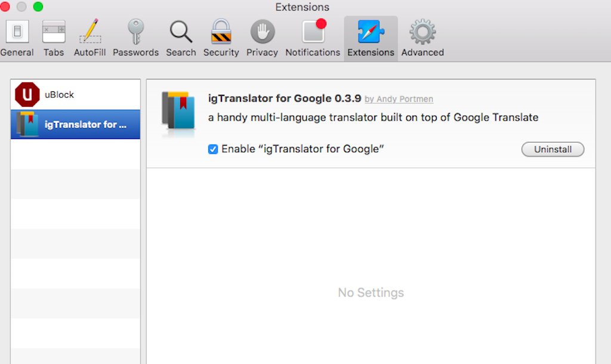Click the Uninstall button
This screenshot has height=364, width=611.
(553, 149)
